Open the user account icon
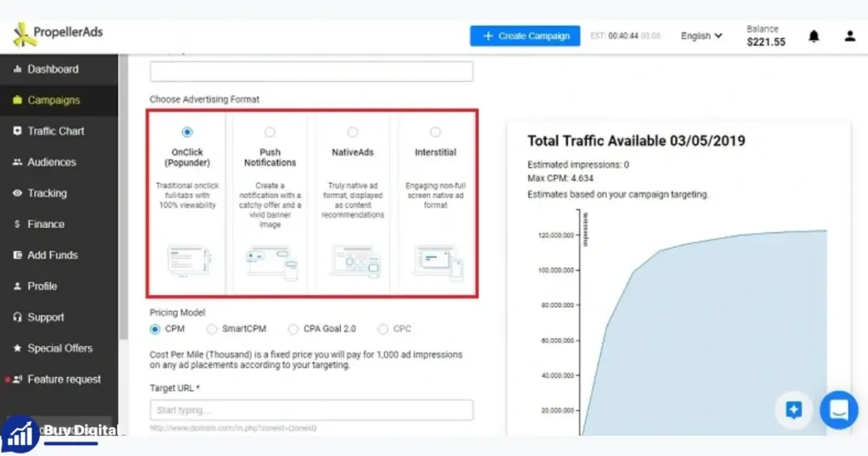 (849, 36)
